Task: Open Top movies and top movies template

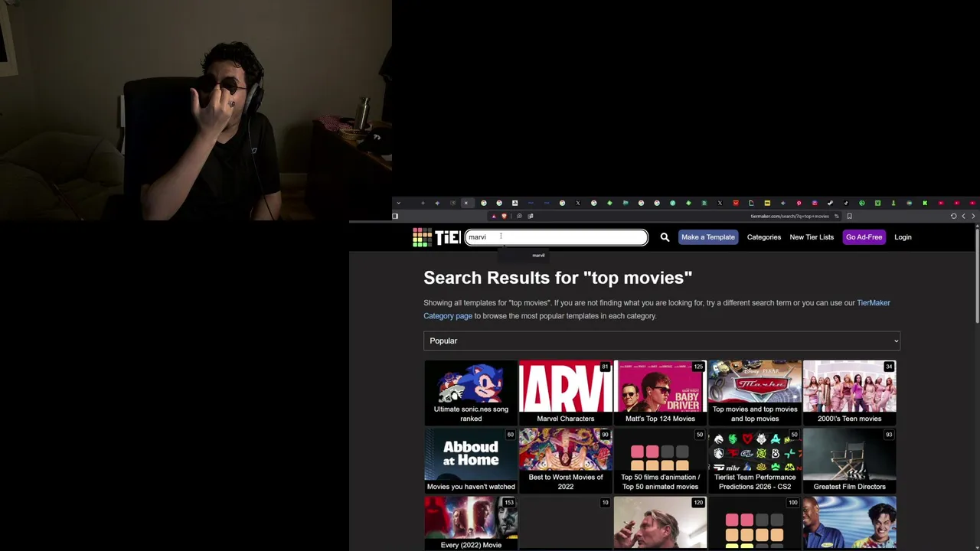Action: [755, 393]
